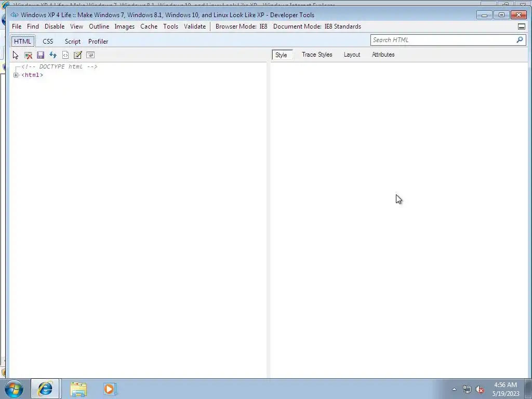The image size is (532, 399).
Task: Refresh the DOM tree with the blue arrows icon
Action: click(x=53, y=55)
